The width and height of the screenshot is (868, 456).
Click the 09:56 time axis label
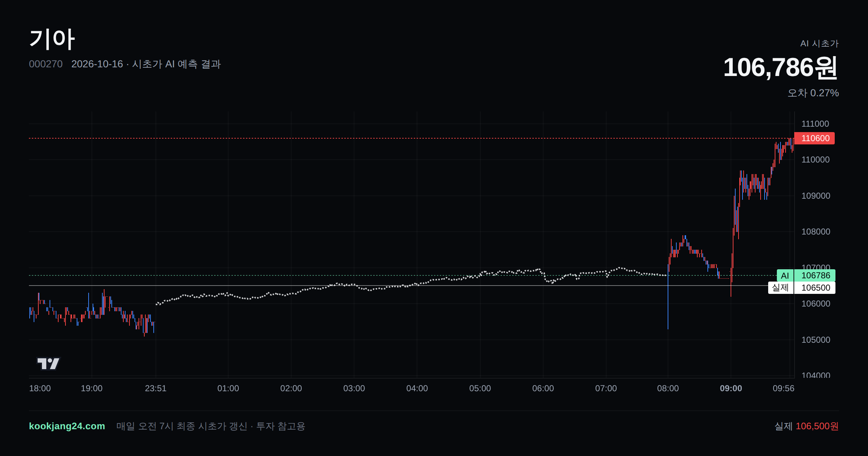pyautogui.click(x=783, y=388)
